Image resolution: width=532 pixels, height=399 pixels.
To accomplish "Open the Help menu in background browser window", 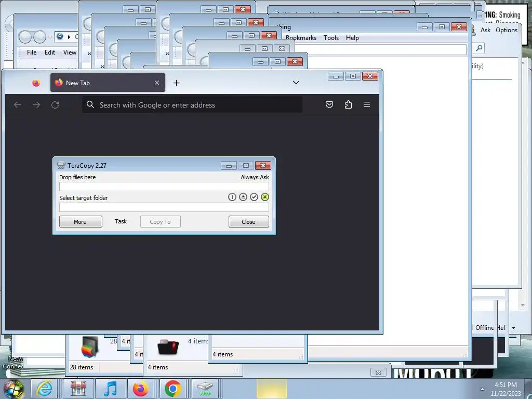I will pyautogui.click(x=352, y=37).
